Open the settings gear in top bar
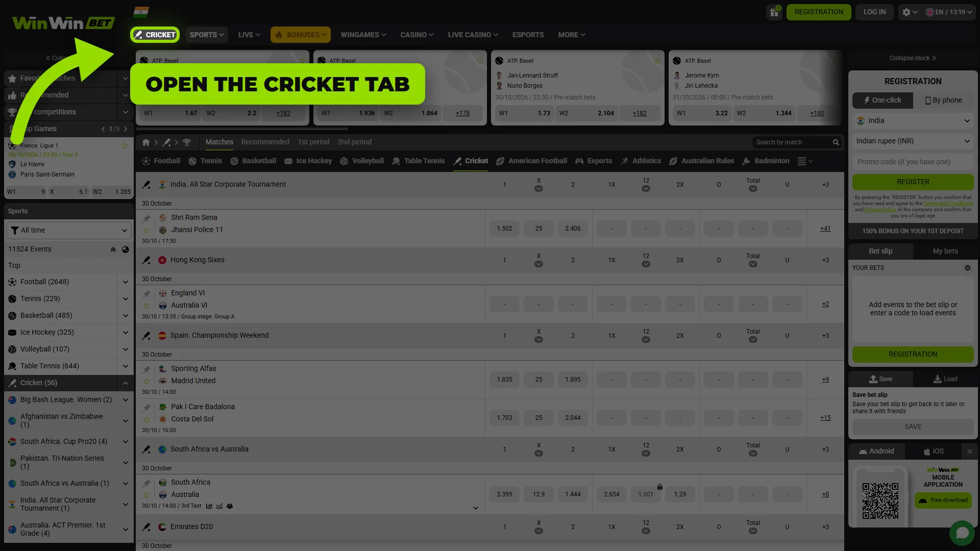 (910, 12)
